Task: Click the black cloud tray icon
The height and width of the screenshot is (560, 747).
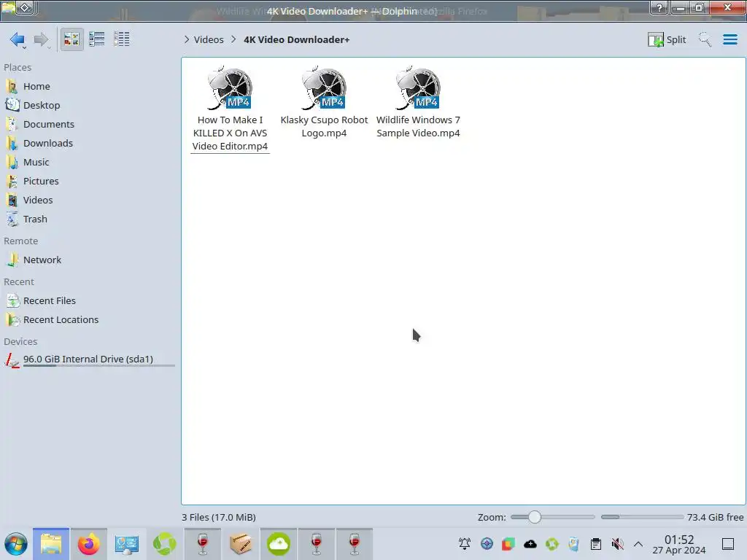Action: (530, 544)
